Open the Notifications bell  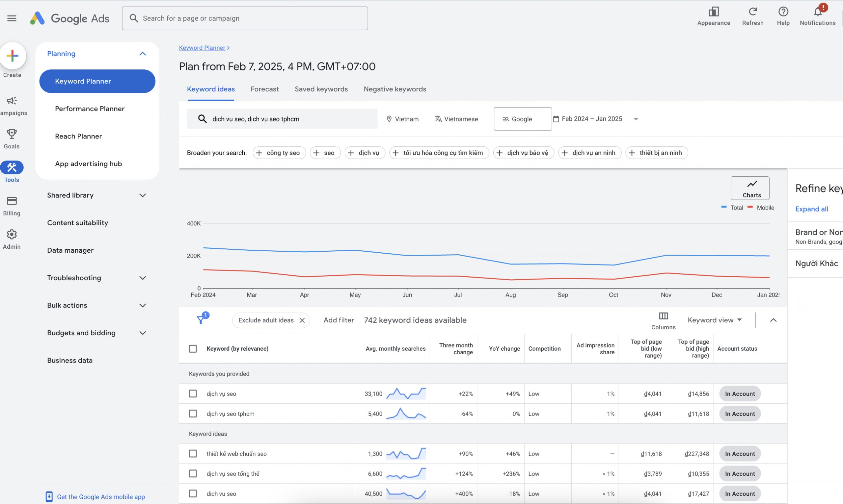(818, 12)
